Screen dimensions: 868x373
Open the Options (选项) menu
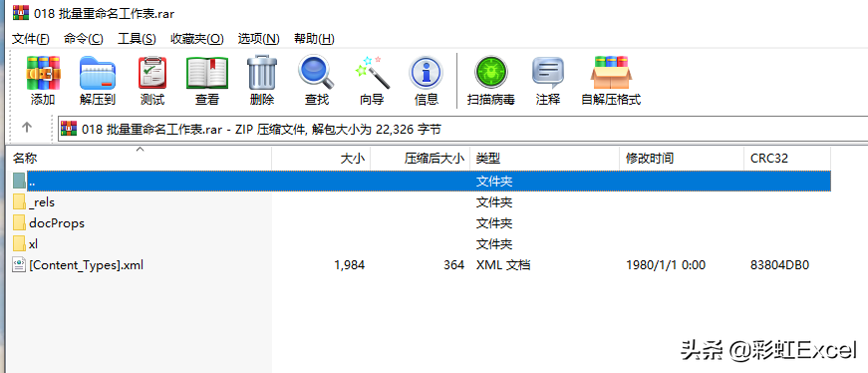click(258, 39)
